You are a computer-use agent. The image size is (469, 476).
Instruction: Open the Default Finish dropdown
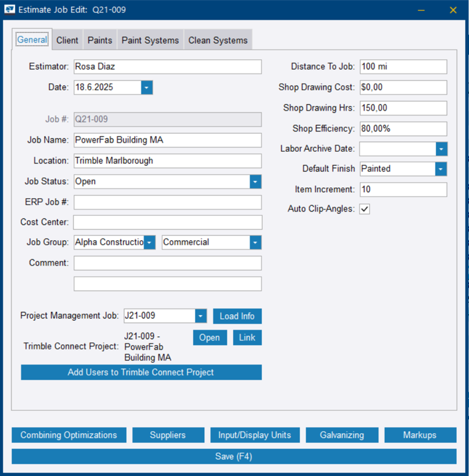(441, 169)
